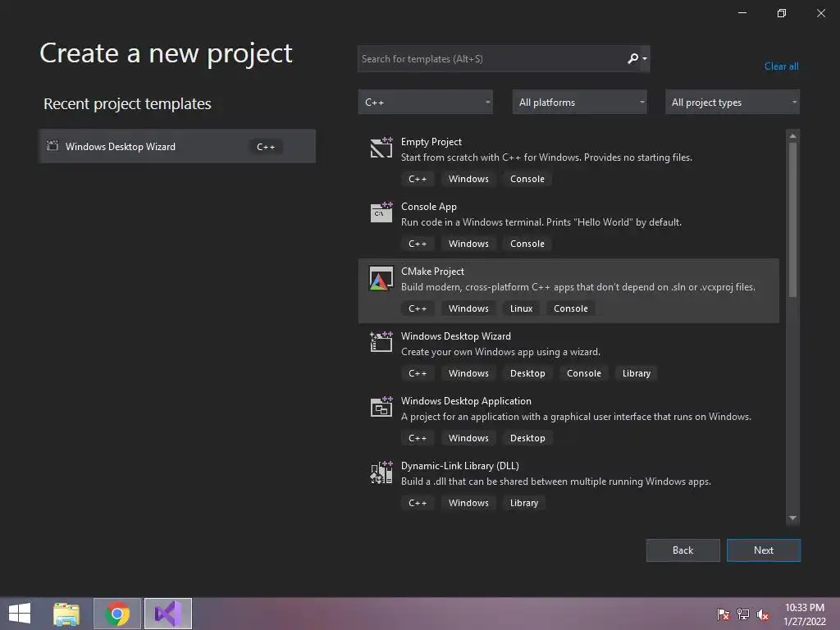Open the All platforms filter dropdown

[x=579, y=102]
